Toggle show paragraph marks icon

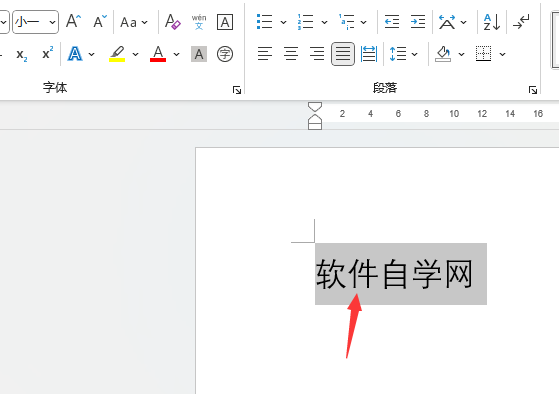(521, 22)
